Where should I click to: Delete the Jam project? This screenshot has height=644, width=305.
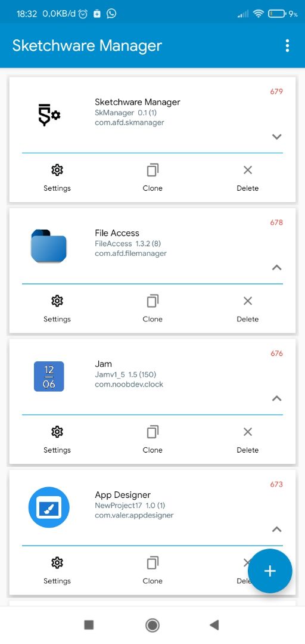[248, 439]
